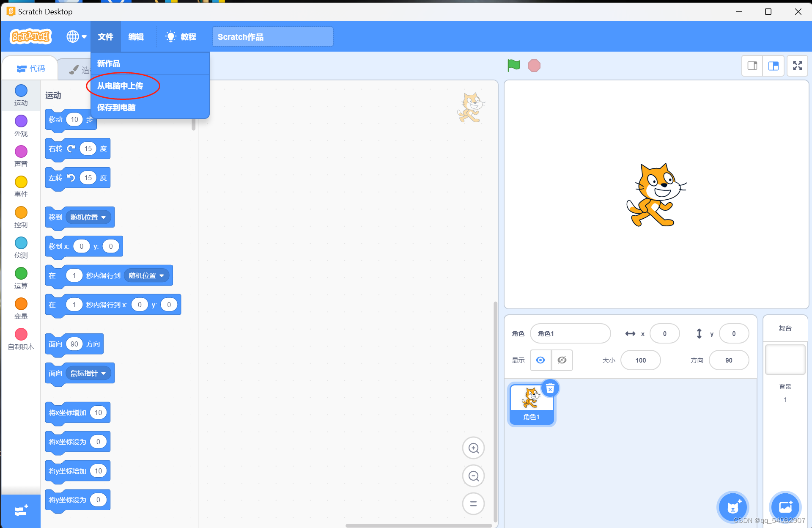Enter fullscreen stage mode
Viewport: 812px width, 528px height.
(797, 66)
